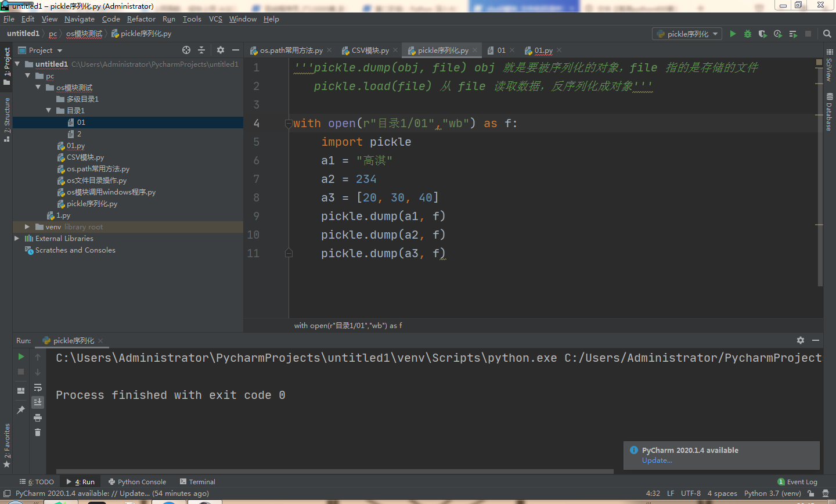The height and width of the screenshot is (504, 836).
Task: Toggle the SciView right side panel
Action: pyautogui.click(x=829, y=66)
